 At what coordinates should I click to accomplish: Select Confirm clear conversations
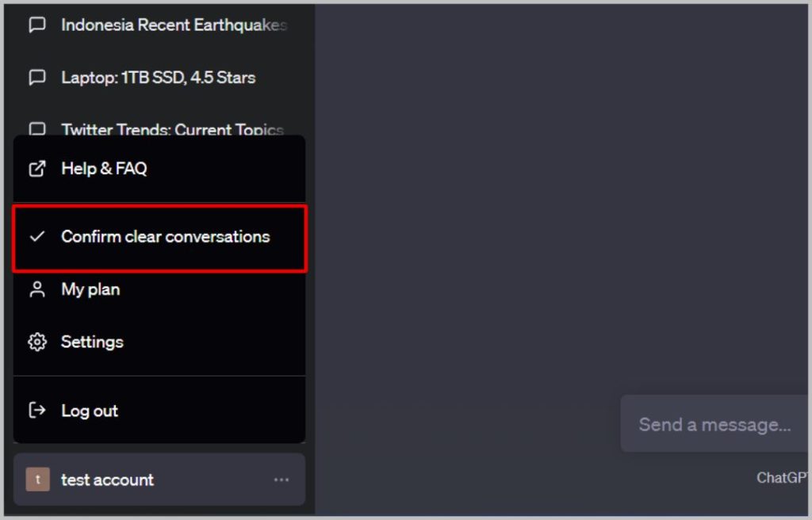(159, 239)
